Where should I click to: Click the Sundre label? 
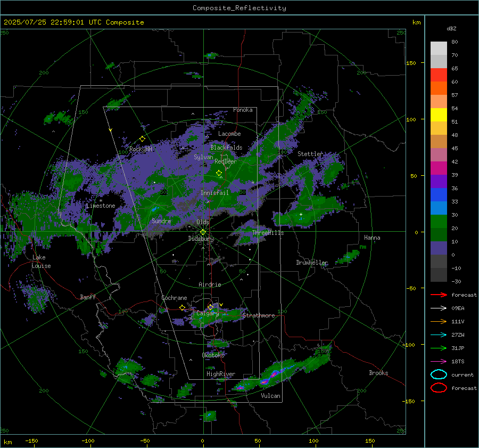(161, 221)
